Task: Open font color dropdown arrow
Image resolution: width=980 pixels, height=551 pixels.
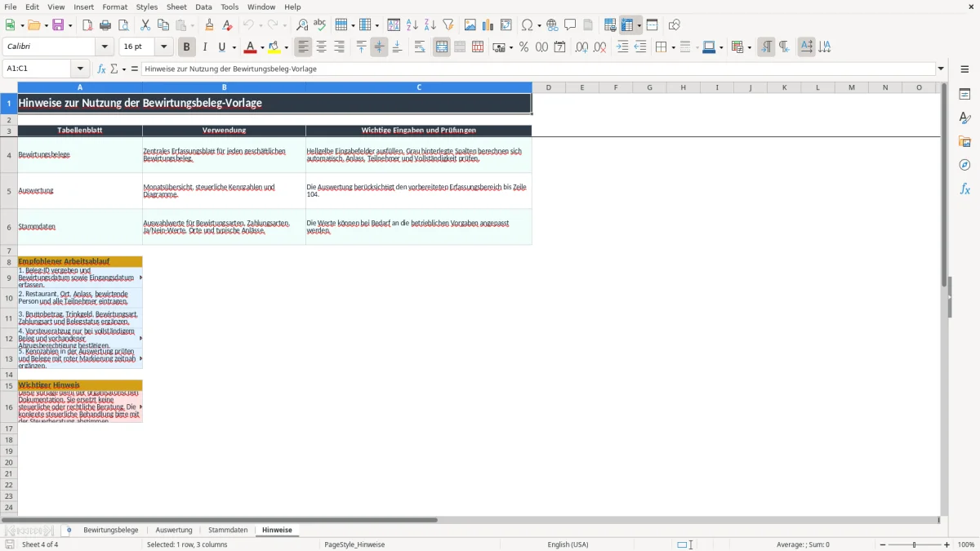Action: 261,47
